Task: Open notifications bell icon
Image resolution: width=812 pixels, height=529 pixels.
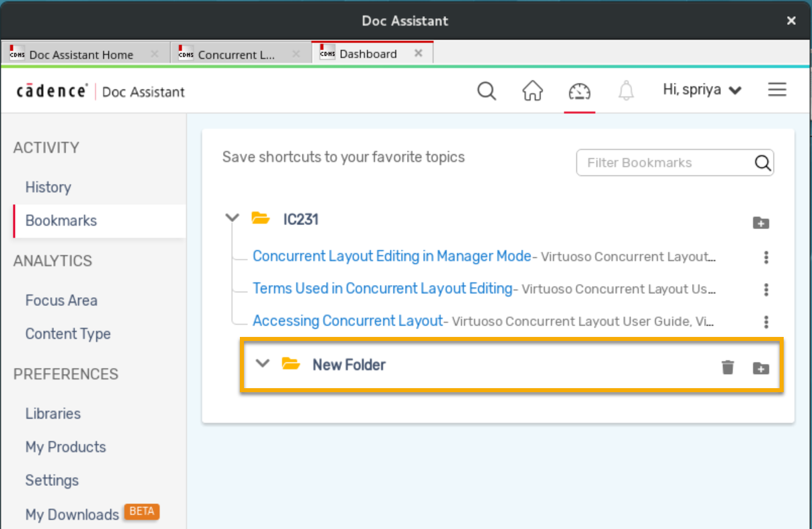Action: click(x=626, y=90)
